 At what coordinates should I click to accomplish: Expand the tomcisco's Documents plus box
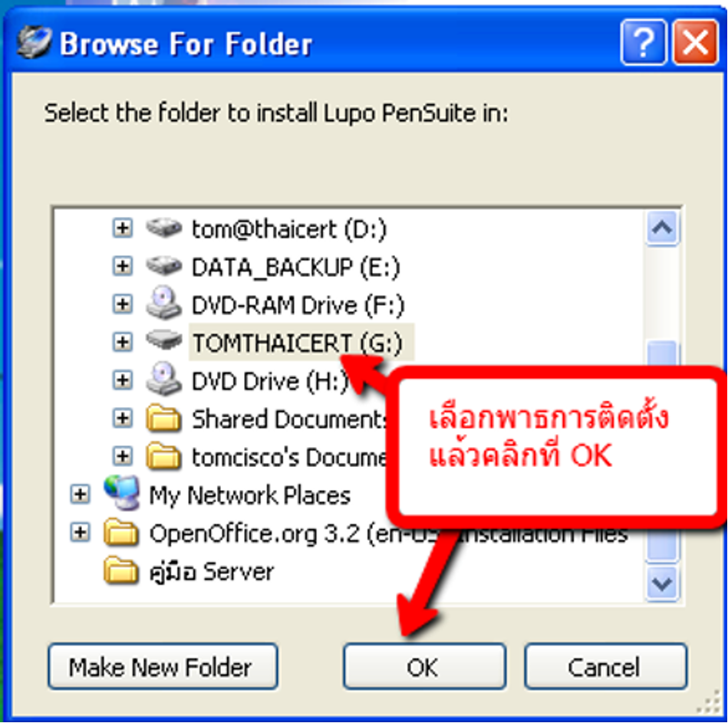[x=123, y=456]
